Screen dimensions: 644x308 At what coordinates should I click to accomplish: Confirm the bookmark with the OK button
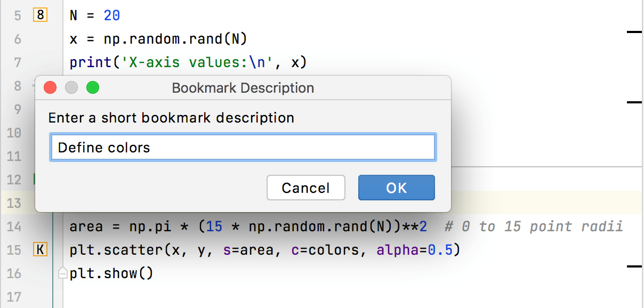[396, 188]
